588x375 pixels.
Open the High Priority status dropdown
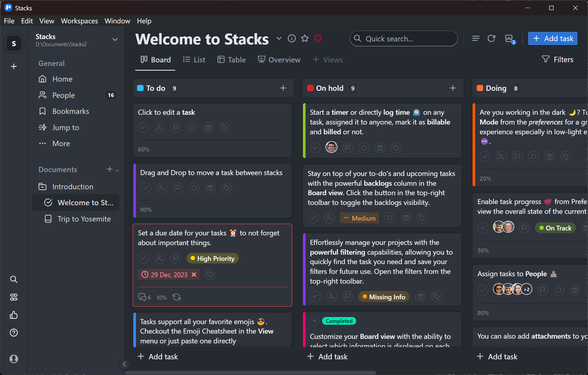click(x=213, y=258)
